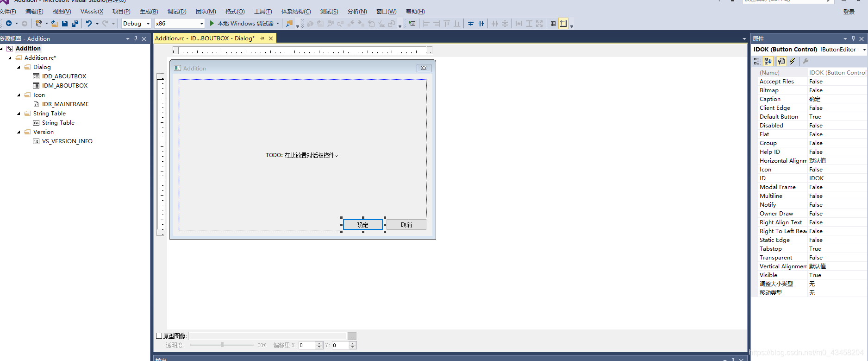Pin the Properties panel
The height and width of the screenshot is (361, 868).
pos(853,38)
